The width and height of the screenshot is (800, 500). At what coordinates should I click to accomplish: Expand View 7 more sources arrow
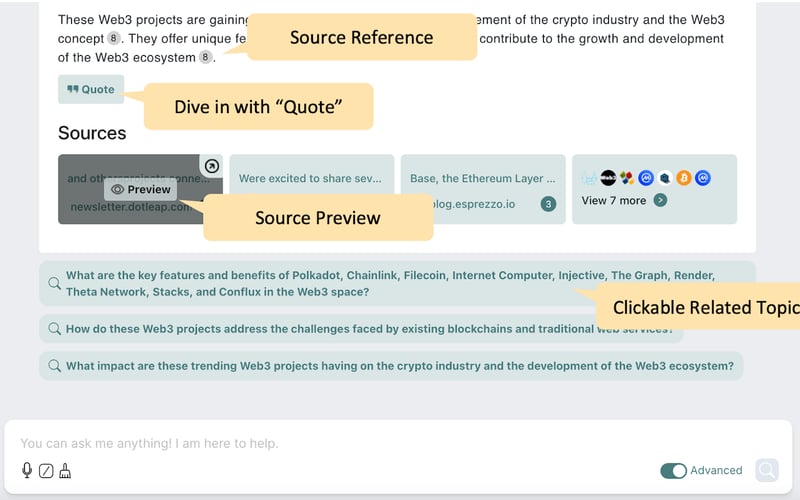click(x=660, y=200)
